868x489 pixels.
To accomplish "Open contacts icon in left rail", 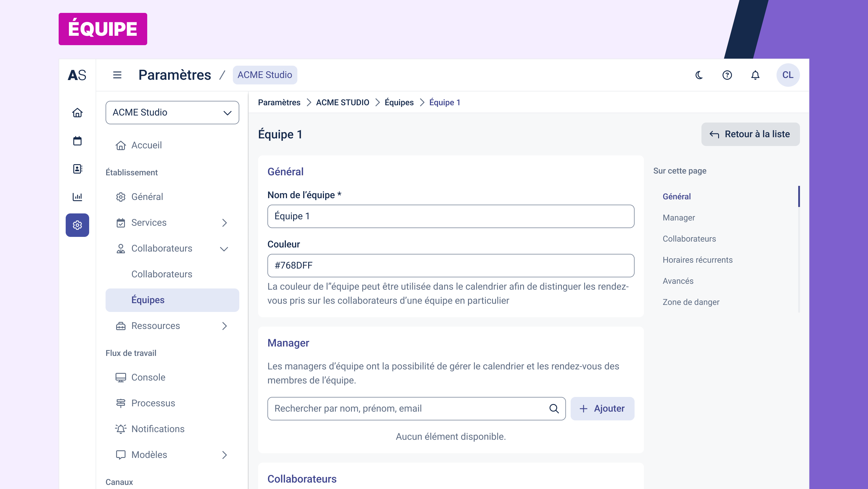I will click(x=77, y=169).
